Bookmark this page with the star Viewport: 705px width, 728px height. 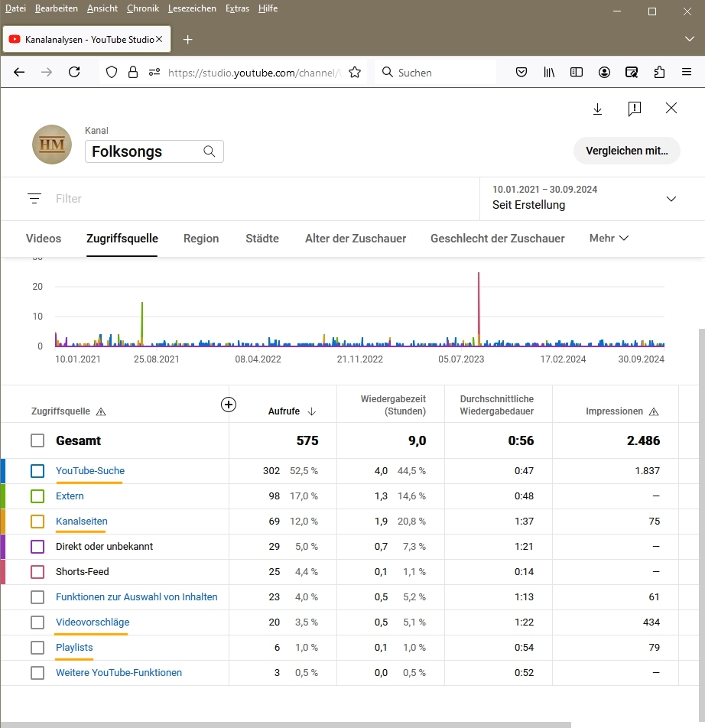click(x=355, y=72)
